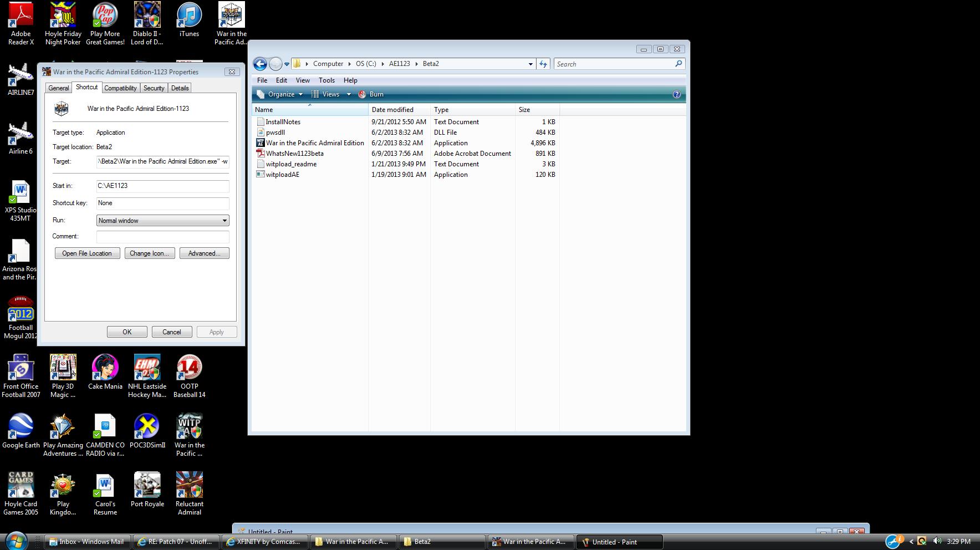
Task: Open recent pages dropdown beside Forward arrow
Action: 287,64
